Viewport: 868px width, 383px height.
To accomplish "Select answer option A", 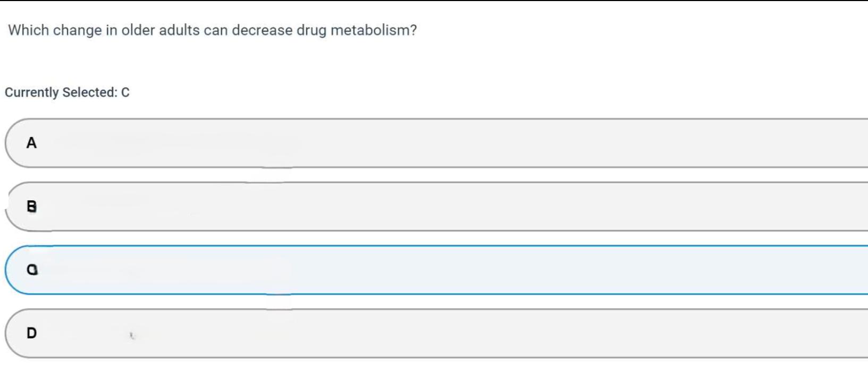I will [436, 143].
